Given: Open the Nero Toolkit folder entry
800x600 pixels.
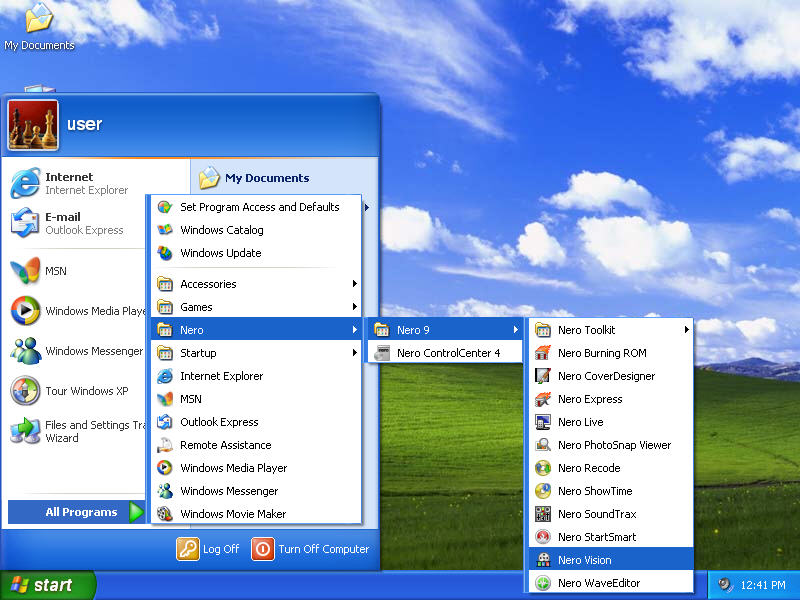Looking at the screenshot, I should [x=611, y=330].
